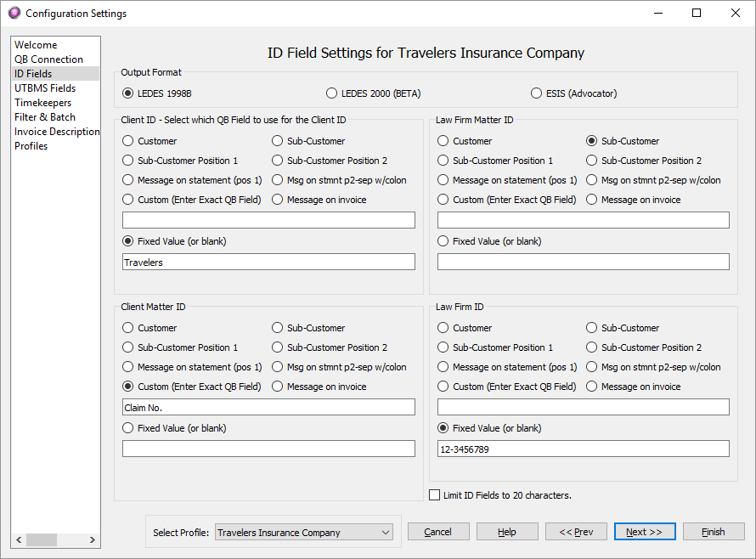The height and width of the screenshot is (559, 756).
Task: Click the Finish button
Action: coord(714,532)
